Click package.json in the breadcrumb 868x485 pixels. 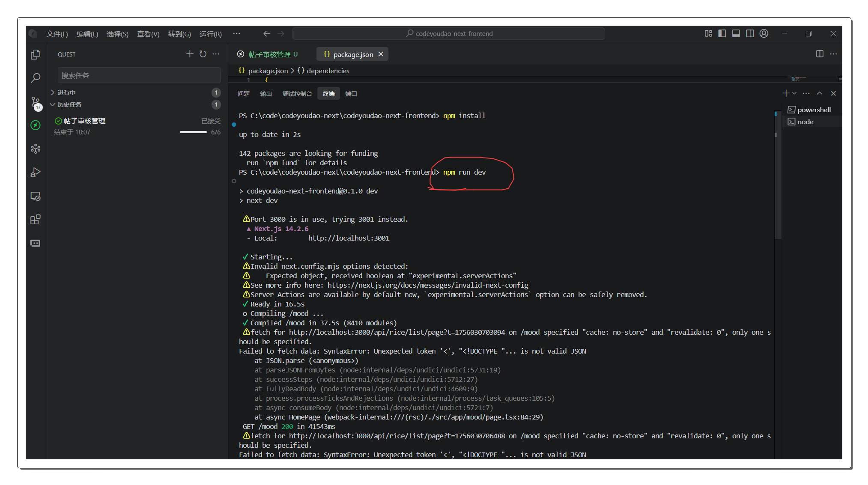pyautogui.click(x=268, y=71)
